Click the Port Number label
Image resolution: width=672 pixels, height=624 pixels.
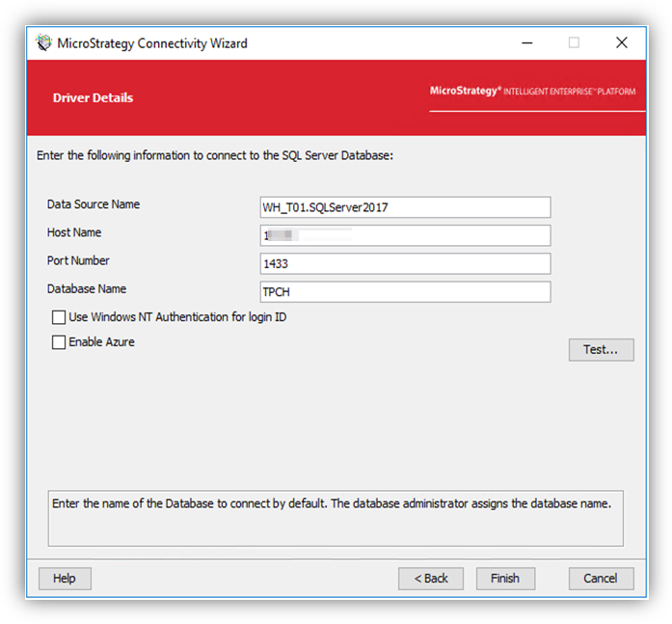click(78, 261)
